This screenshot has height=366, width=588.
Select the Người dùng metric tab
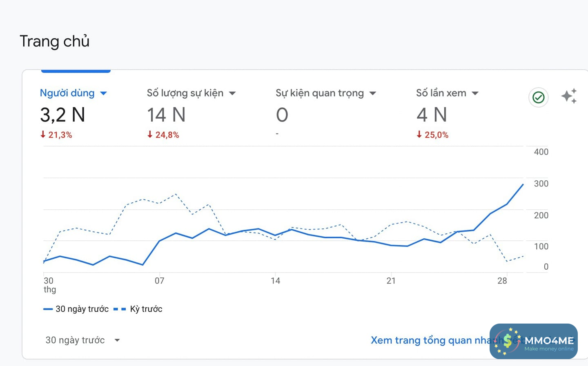point(67,93)
